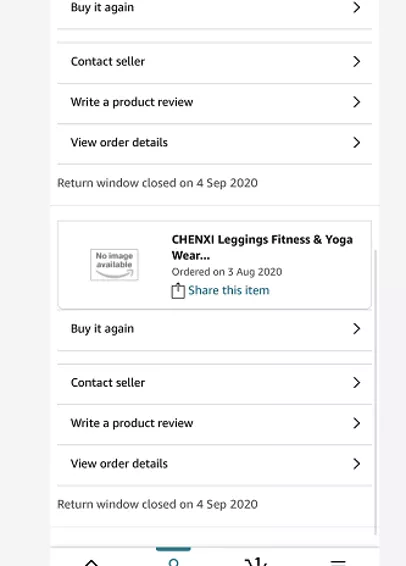Tap the share icon beside Share this item
406x566 pixels.
pos(178,291)
